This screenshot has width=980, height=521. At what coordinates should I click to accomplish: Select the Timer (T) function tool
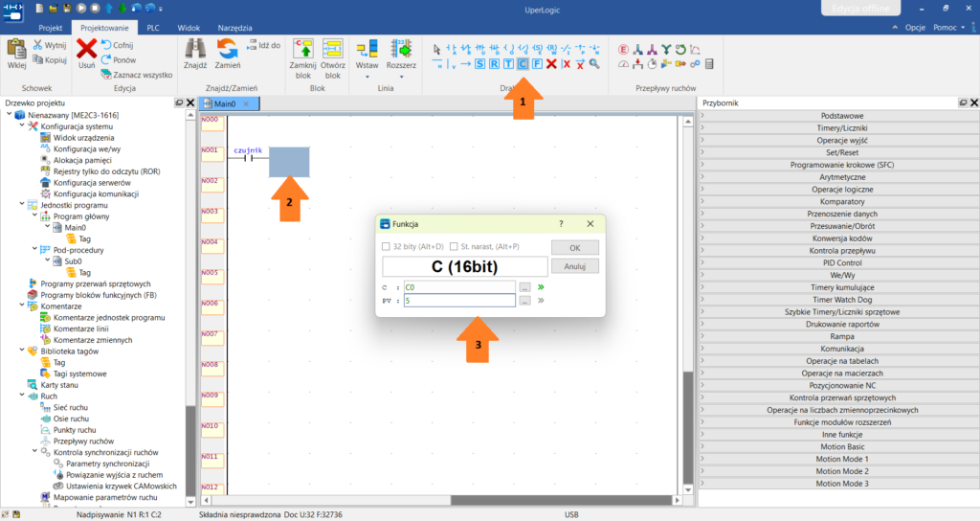pos(508,64)
